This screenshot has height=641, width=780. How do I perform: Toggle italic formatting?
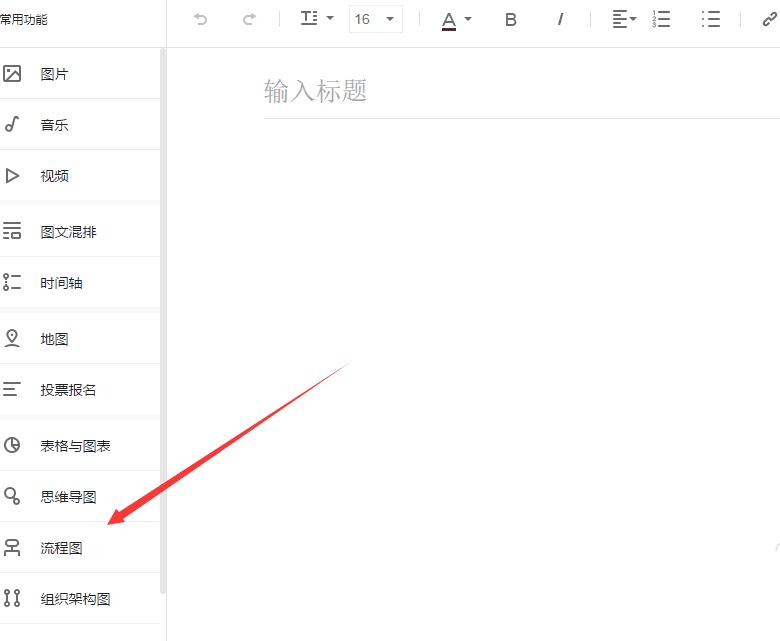click(560, 19)
